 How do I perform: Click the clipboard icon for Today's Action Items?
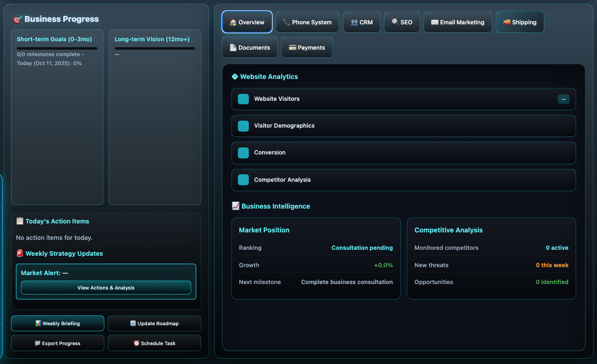click(20, 221)
